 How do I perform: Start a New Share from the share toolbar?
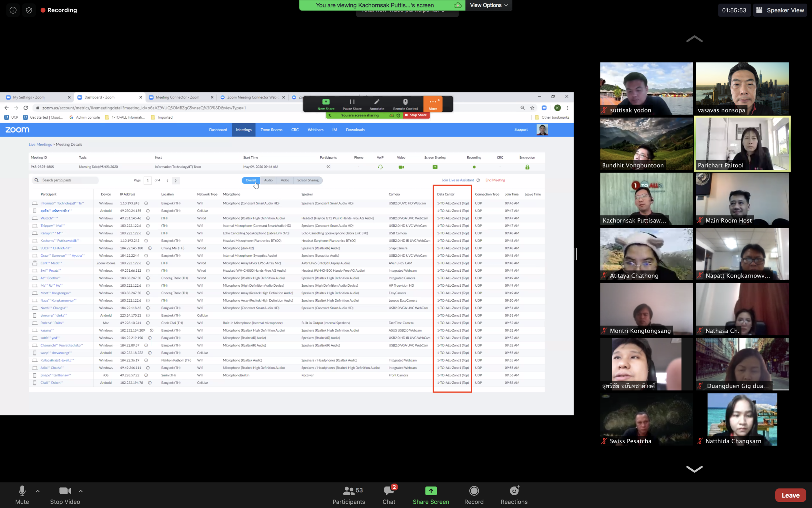tap(325, 103)
